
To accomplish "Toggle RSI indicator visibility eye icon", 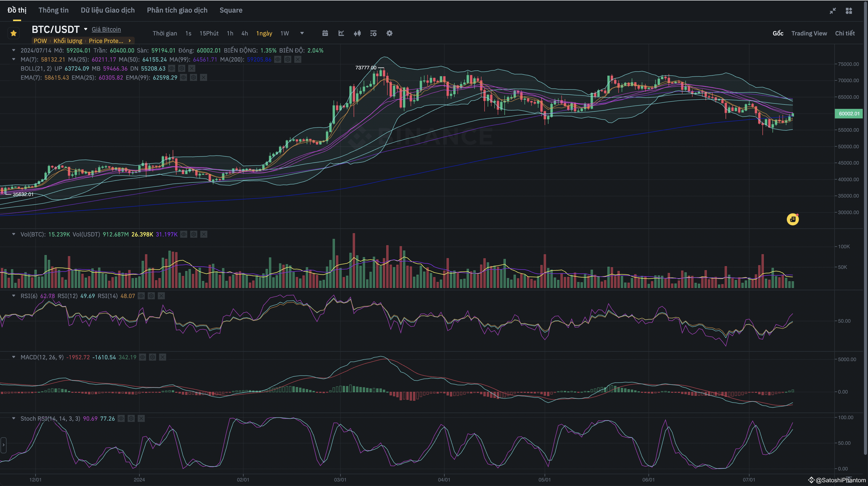I will pos(141,296).
